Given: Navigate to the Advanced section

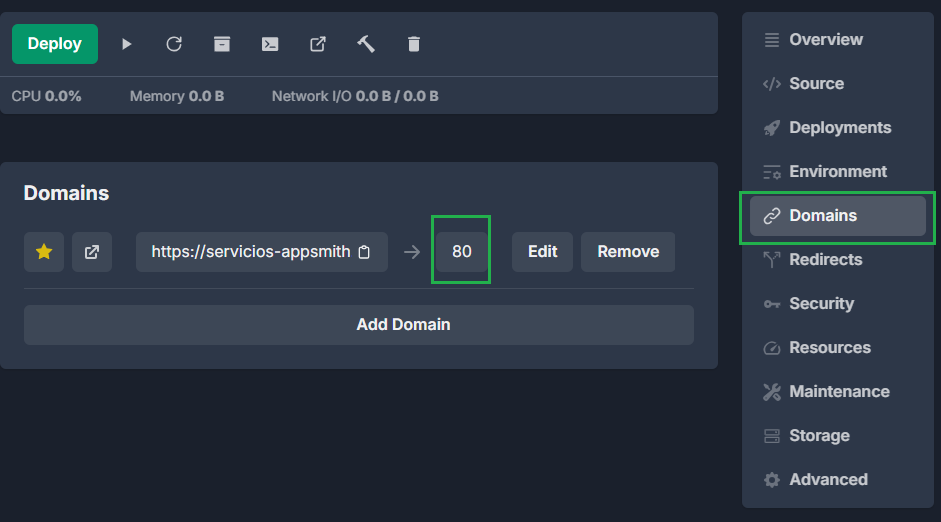Looking at the screenshot, I should 828,480.
